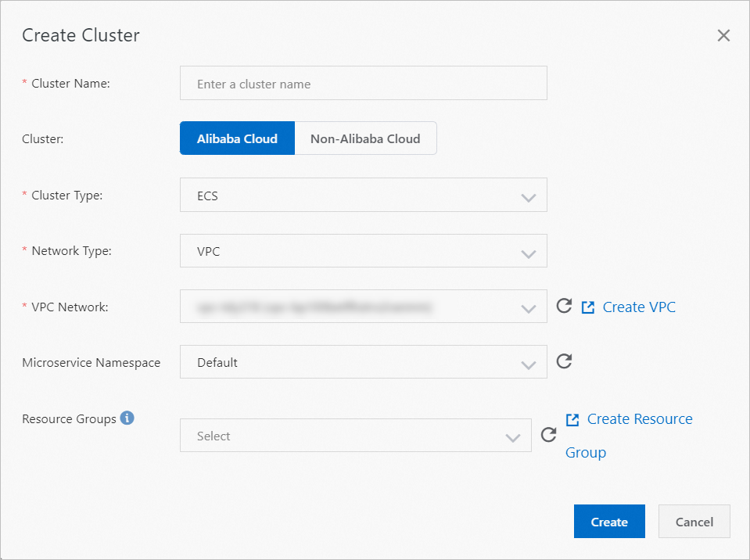Refresh the VPC Network list

point(564,306)
